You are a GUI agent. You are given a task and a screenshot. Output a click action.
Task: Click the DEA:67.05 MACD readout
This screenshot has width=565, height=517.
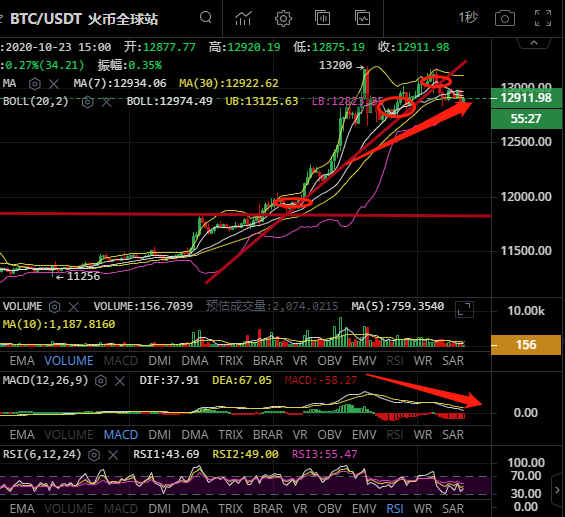242,380
